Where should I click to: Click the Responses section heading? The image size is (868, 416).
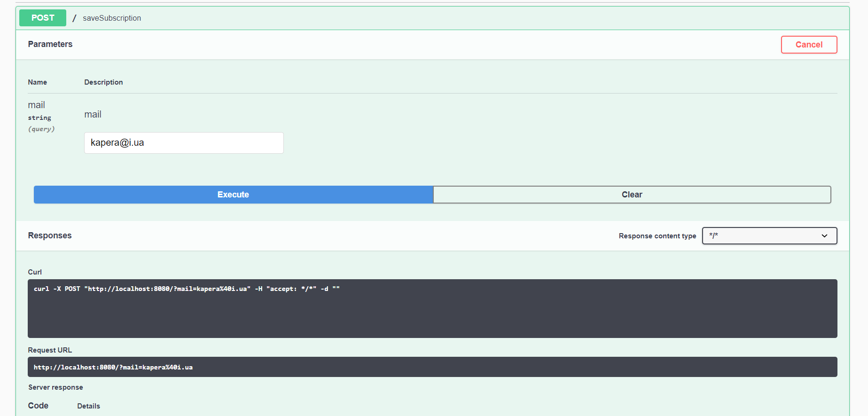tap(50, 235)
